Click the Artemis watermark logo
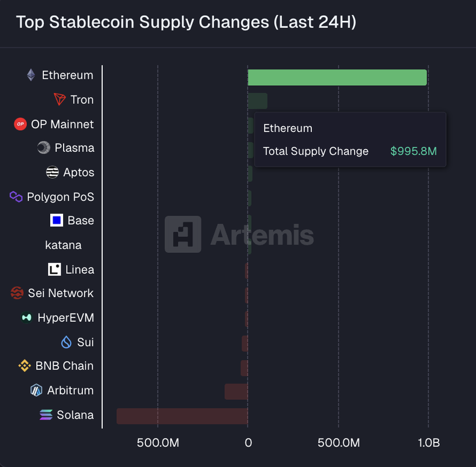This screenshot has height=467, width=476. [183, 235]
